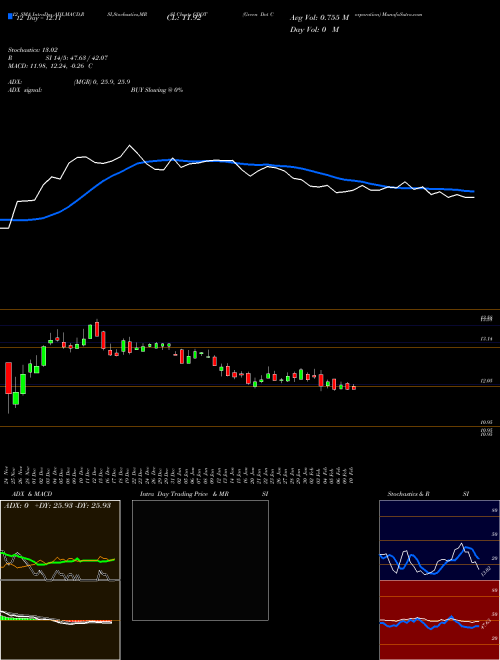Click the '10 Feb' date axis label
Viewport: 500px width, 660px height.
[351, 475]
